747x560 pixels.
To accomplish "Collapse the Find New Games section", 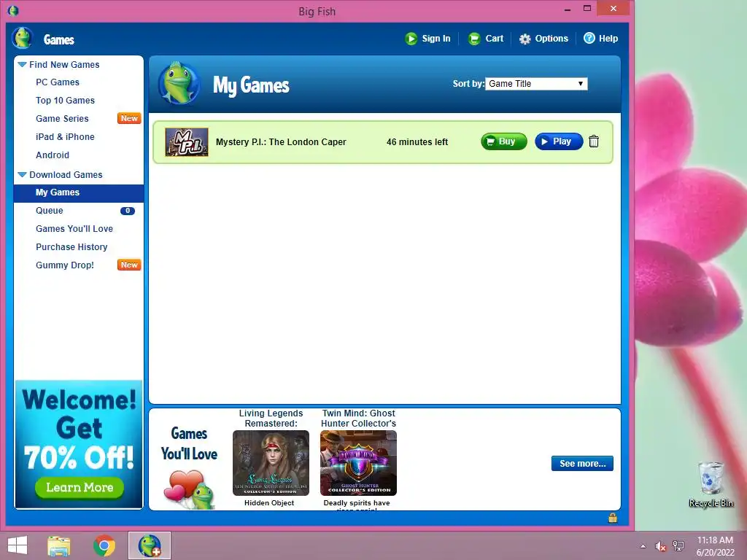I will [22, 64].
